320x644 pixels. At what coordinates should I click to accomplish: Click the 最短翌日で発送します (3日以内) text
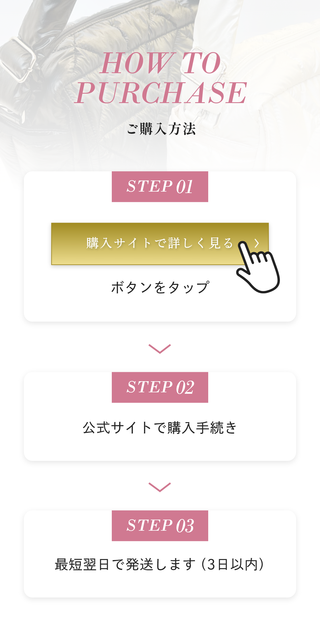[160, 564]
